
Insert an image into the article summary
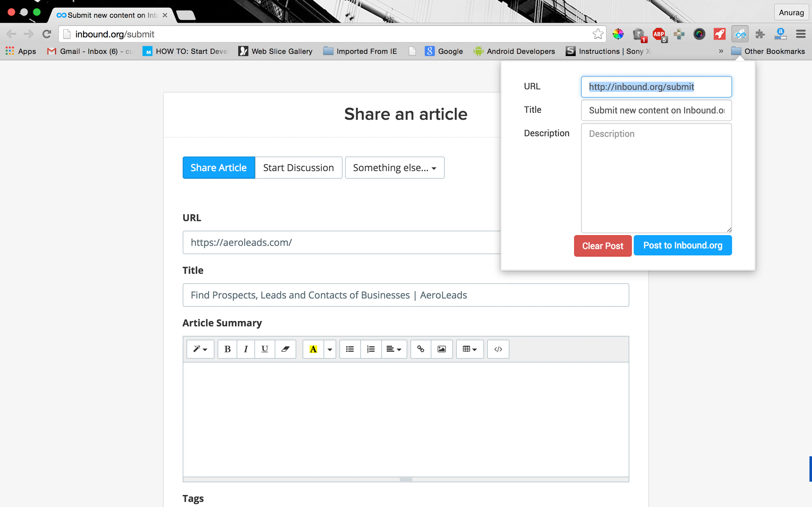[x=441, y=349]
